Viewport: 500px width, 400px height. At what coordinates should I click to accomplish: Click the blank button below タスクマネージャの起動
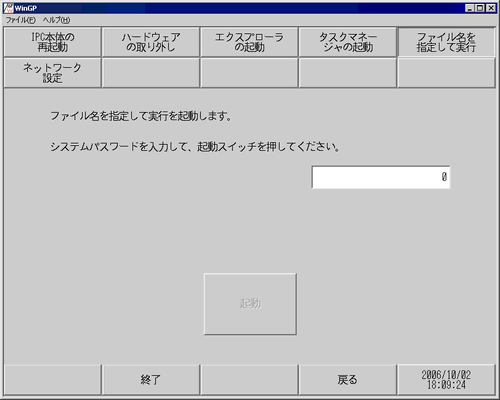pos(348,73)
